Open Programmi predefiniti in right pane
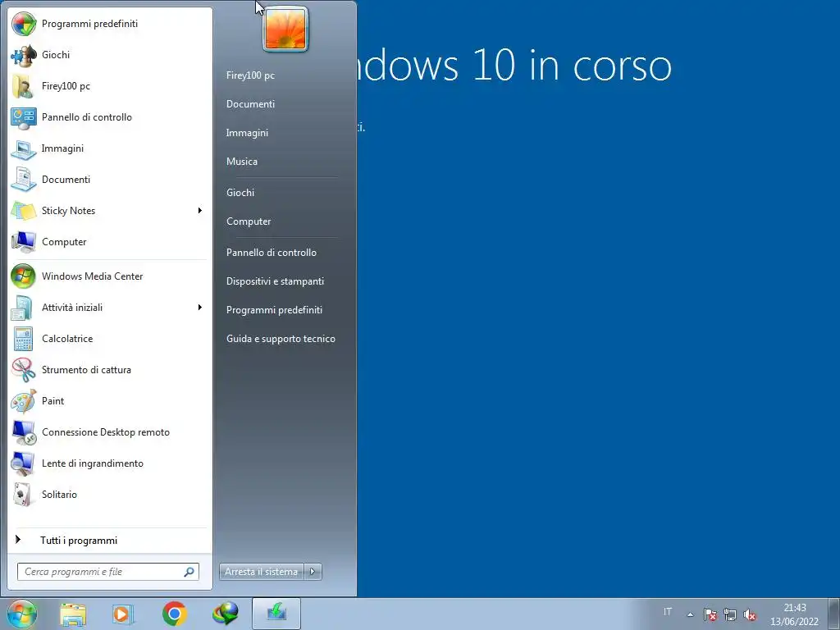Viewport: 840px width, 630px height. pos(274,310)
